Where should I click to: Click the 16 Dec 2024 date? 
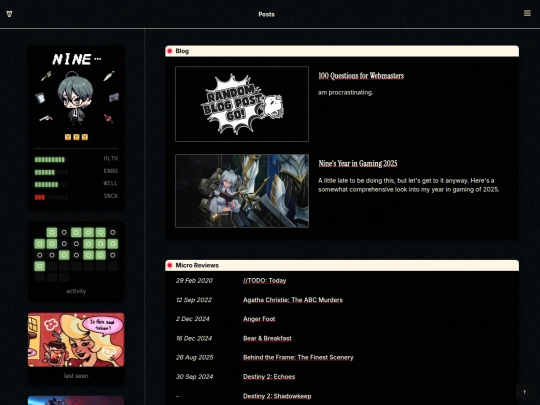pyautogui.click(x=194, y=339)
